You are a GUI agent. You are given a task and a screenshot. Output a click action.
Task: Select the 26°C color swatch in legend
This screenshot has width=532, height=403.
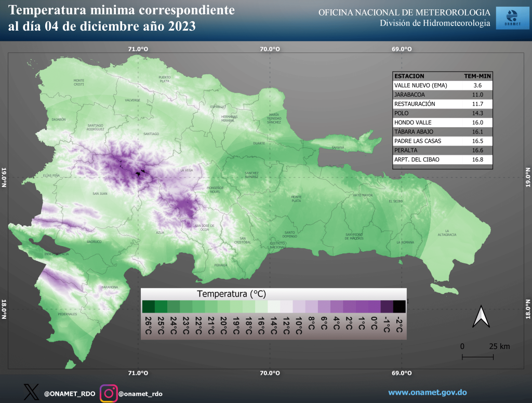tap(148, 306)
